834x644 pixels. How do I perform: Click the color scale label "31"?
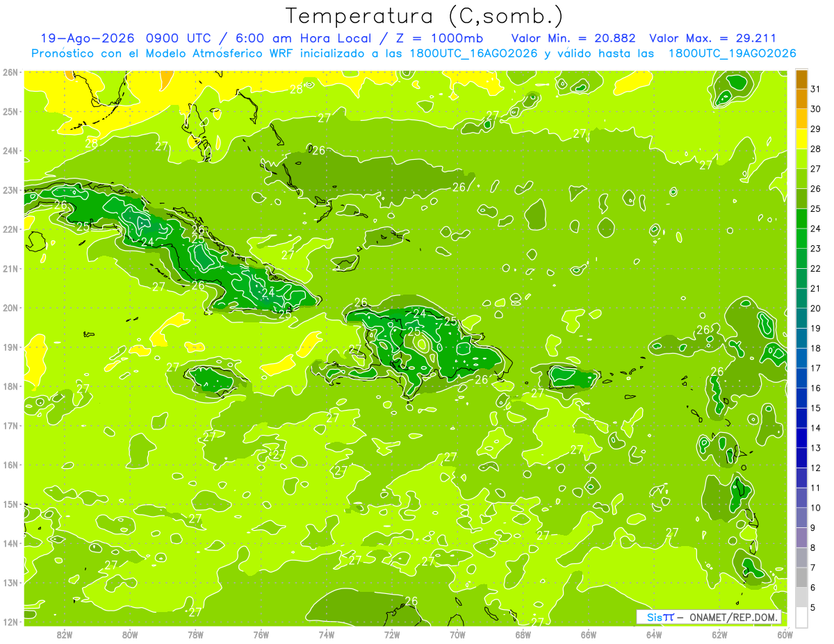[815, 89]
